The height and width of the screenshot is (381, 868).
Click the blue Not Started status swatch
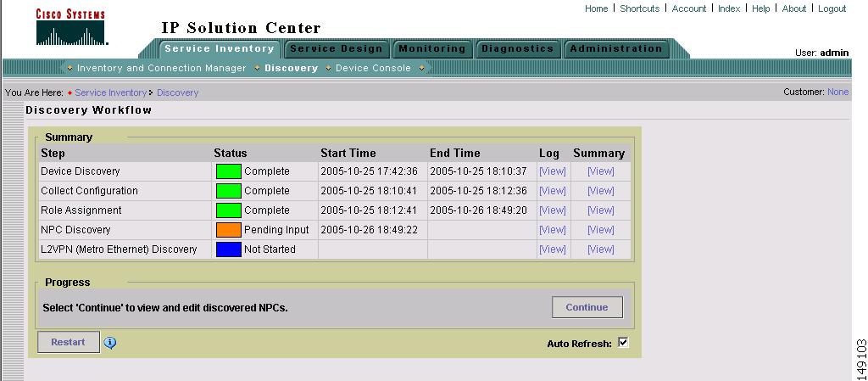click(x=229, y=249)
